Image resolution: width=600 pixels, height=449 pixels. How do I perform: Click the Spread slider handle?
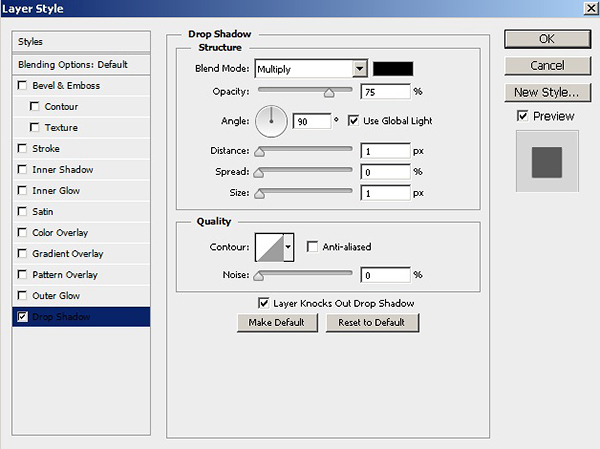pyautogui.click(x=259, y=173)
